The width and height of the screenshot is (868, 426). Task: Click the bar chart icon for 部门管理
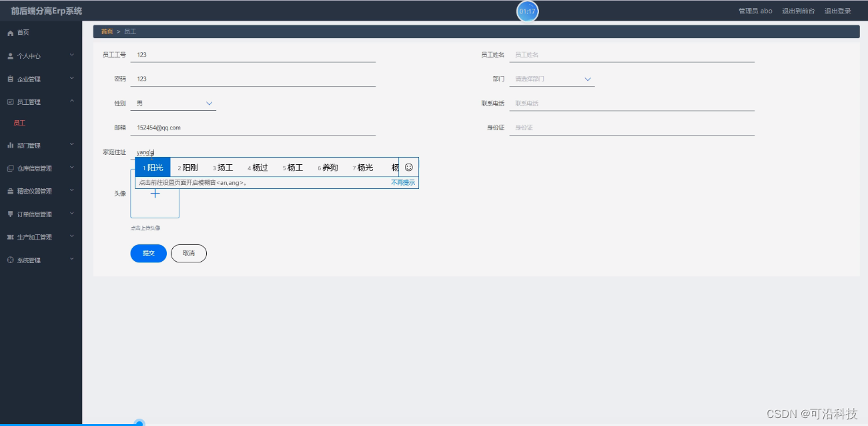tap(10, 145)
